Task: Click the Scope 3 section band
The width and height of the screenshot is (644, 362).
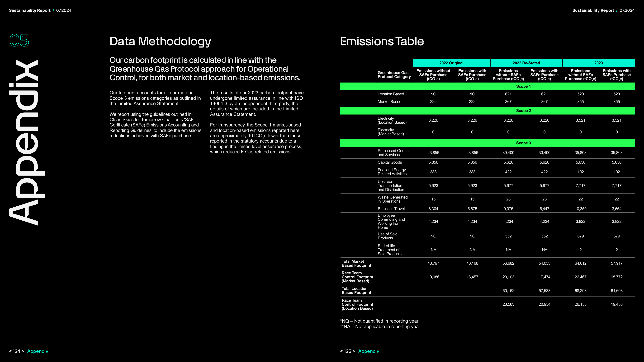Action: (x=487, y=143)
